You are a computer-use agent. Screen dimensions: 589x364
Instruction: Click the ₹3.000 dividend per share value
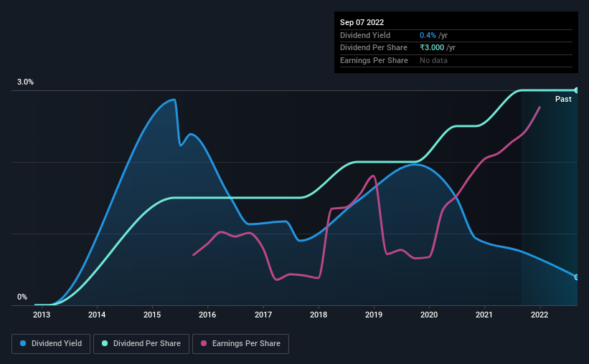(432, 48)
